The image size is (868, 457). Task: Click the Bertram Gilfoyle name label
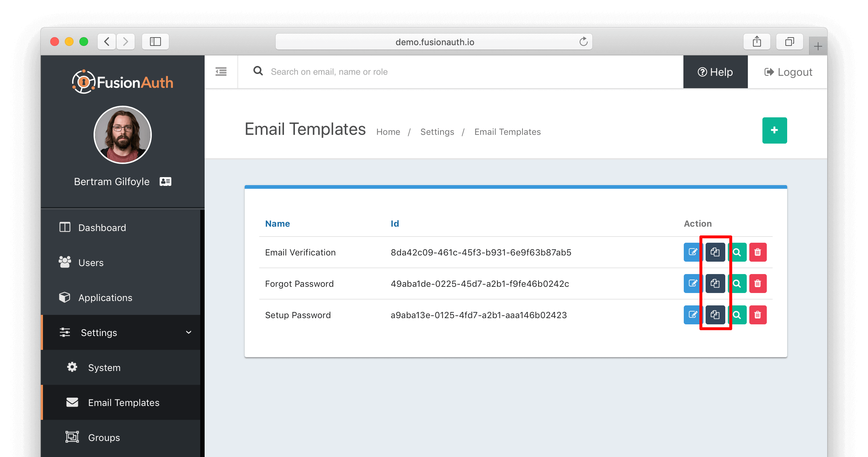[112, 181]
